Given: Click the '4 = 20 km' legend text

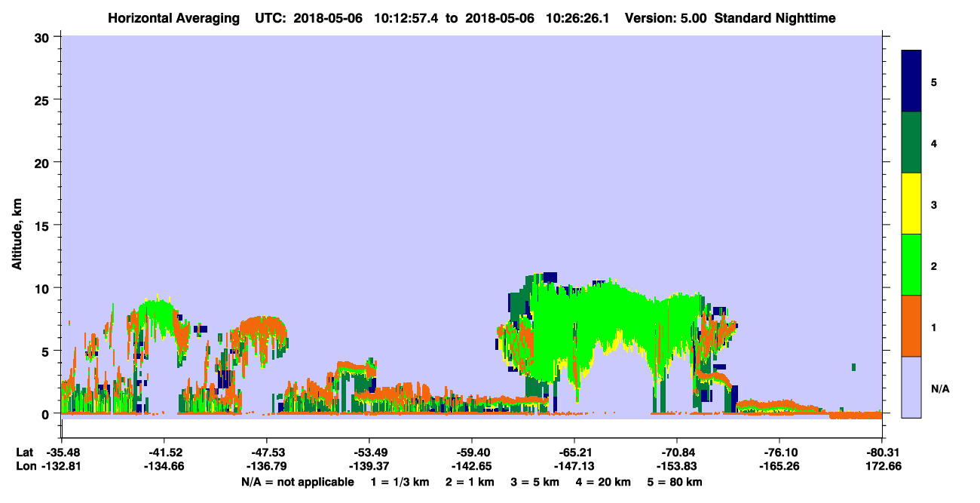Looking at the screenshot, I should (605, 482).
